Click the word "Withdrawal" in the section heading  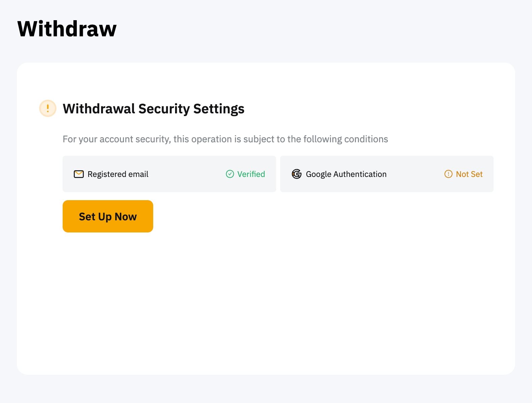point(99,109)
